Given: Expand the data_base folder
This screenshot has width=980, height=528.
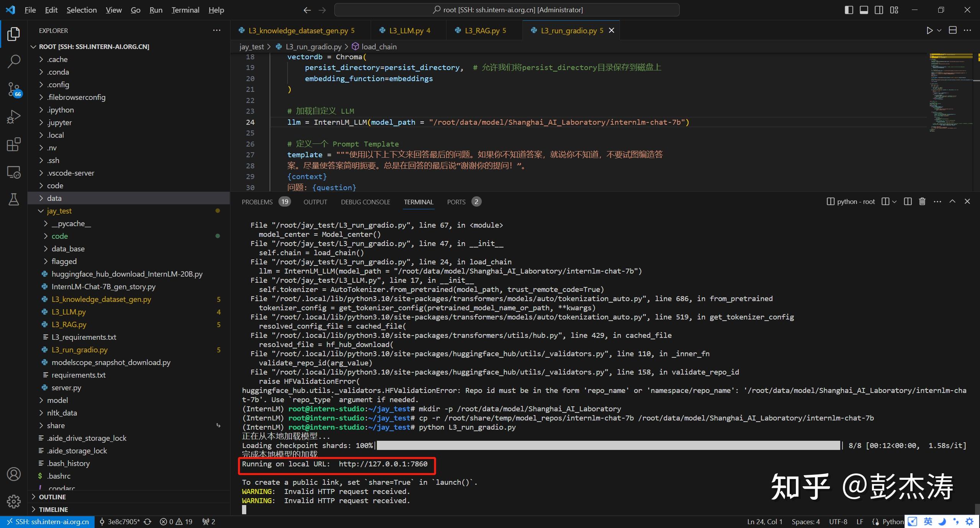Looking at the screenshot, I should 68,249.
